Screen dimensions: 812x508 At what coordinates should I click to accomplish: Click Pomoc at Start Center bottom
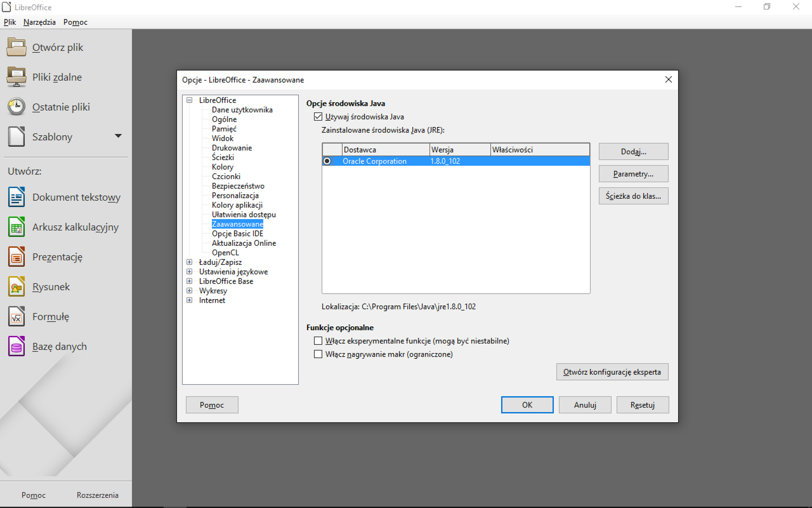[x=33, y=495]
